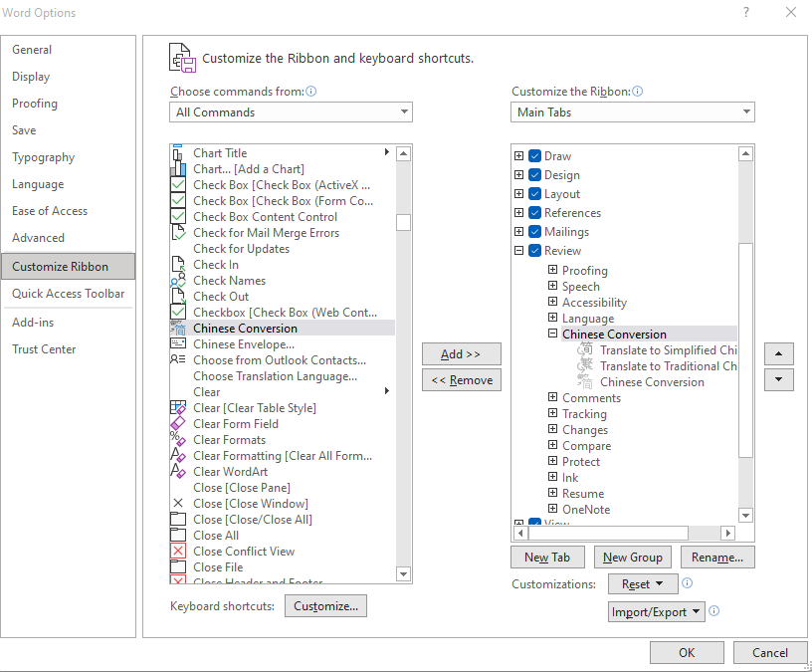Screen dimensions: 812x672
Task: Uncheck the Mailings tab checkbox
Action: (x=535, y=232)
